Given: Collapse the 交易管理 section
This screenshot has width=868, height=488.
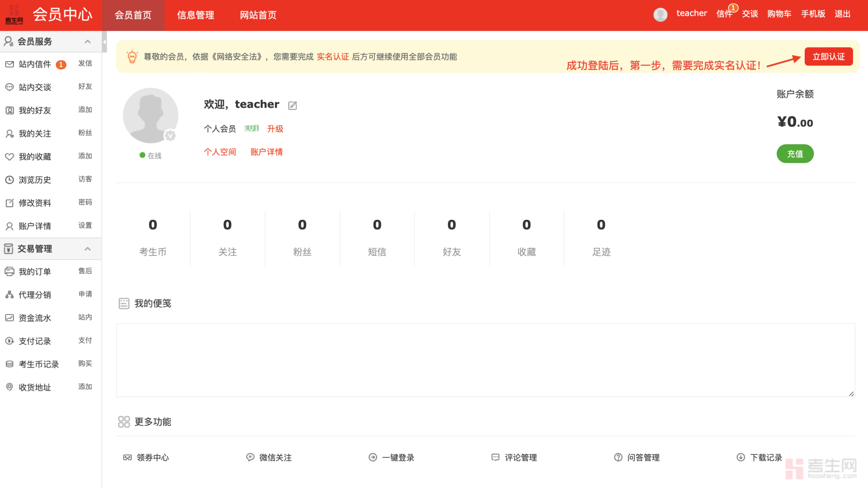Looking at the screenshot, I should [87, 248].
